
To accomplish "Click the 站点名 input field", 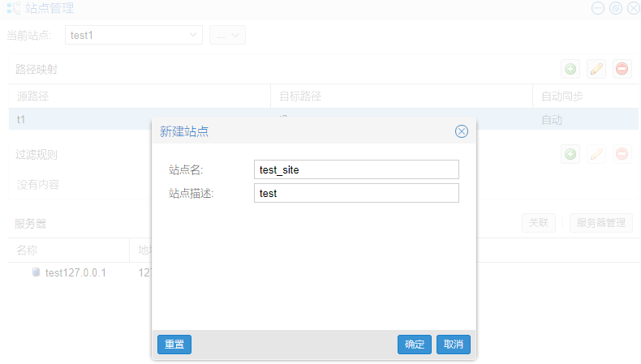I will point(356,169).
